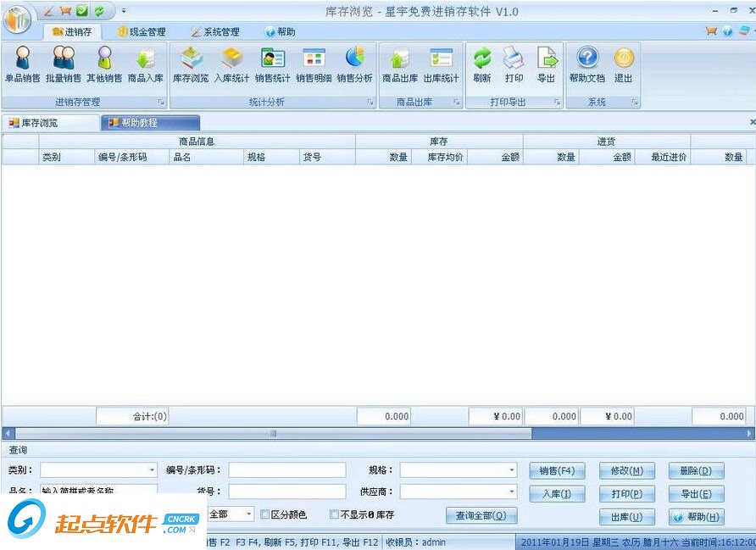Expand 统计分析 group launcher
This screenshot has height=550, width=756.
[370, 103]
